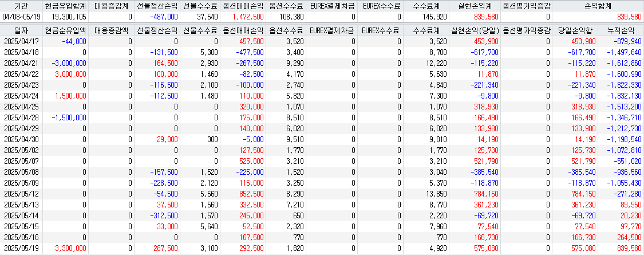Click the date cell 2025/05/15

click(21, 226)
